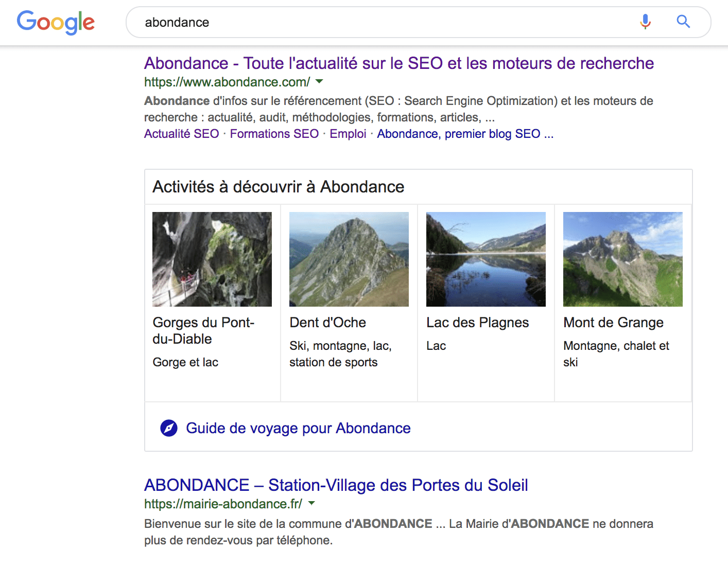Screen dimensions: 728x567
Task: Click 'Lac' description under Lac des Plagnes
Action: tap(436, 346)
